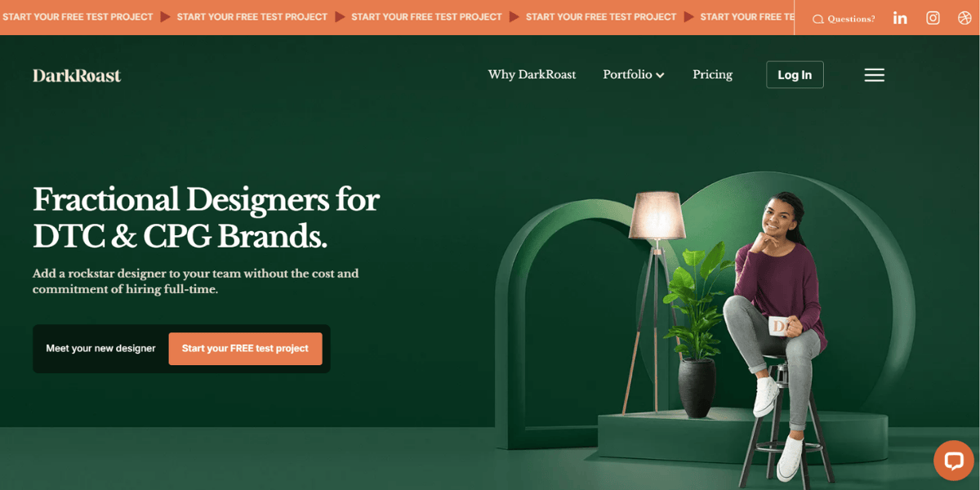This screenshot has width=980, height=490.
Task: Click the Log In button
Action: point(795,74)
